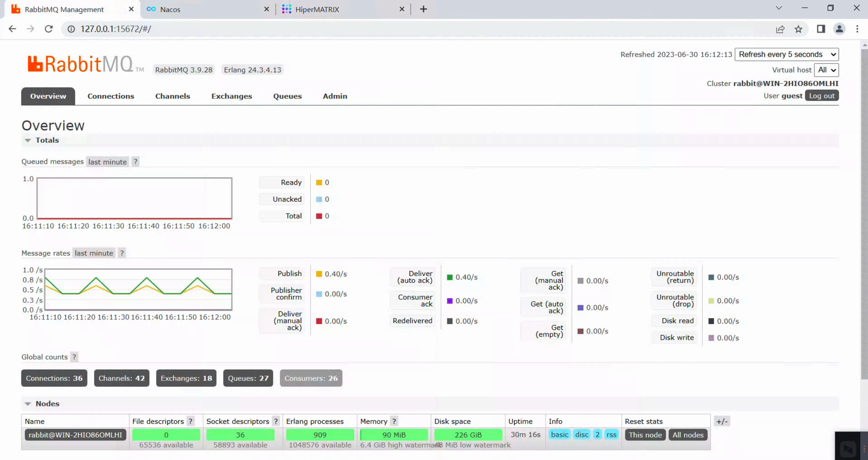Image resolution: width=868 pixels, height=460 pixels.
Task: Click the Message rates chart
Action: click(138, 289)
